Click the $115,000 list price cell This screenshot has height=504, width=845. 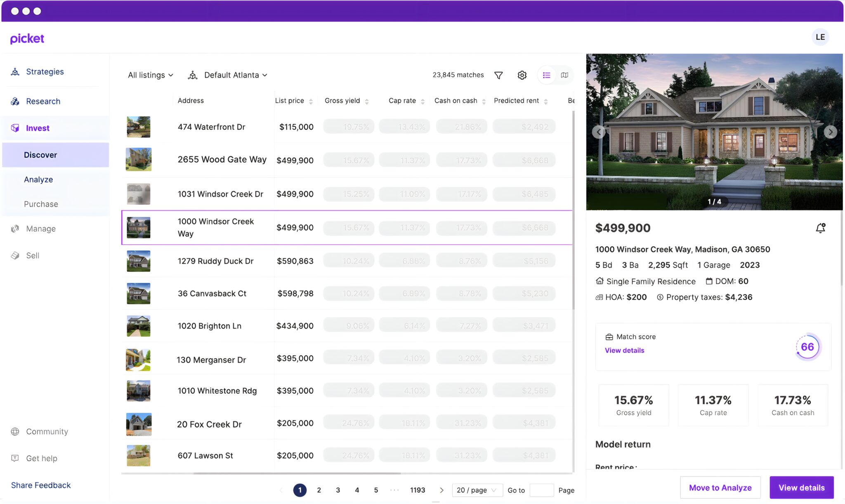[296, 127]
